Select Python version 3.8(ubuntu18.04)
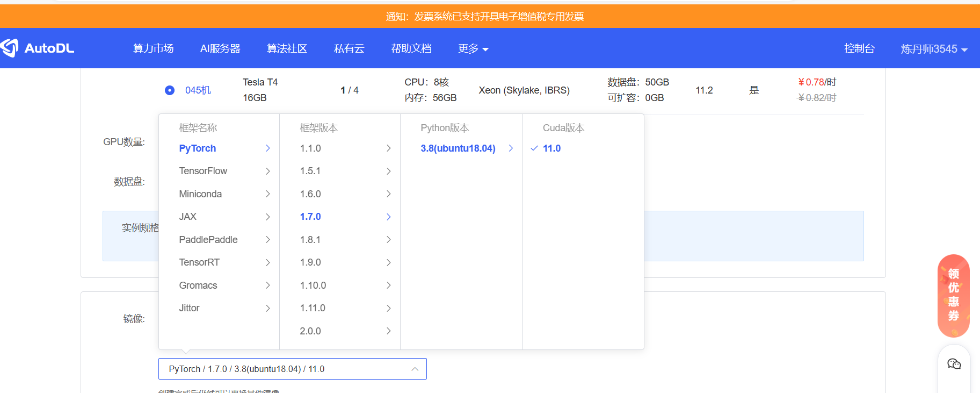 click(x=461, y=148)
